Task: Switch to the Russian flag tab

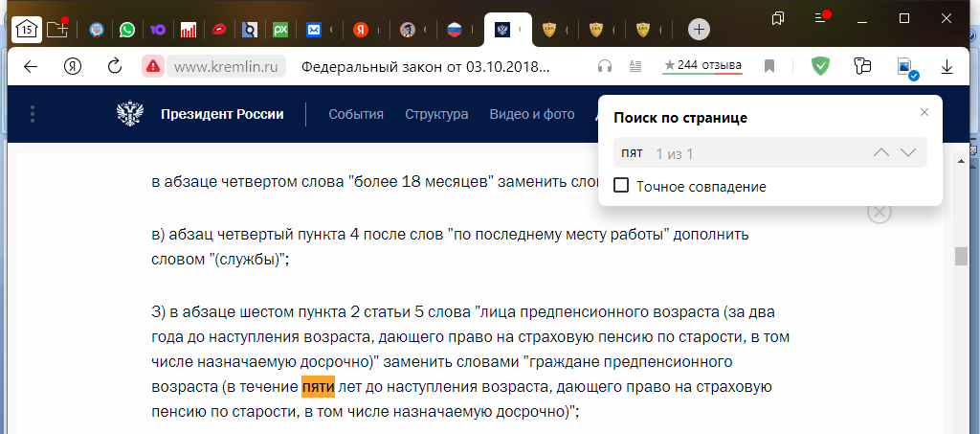Action: [x=455, y=30]
